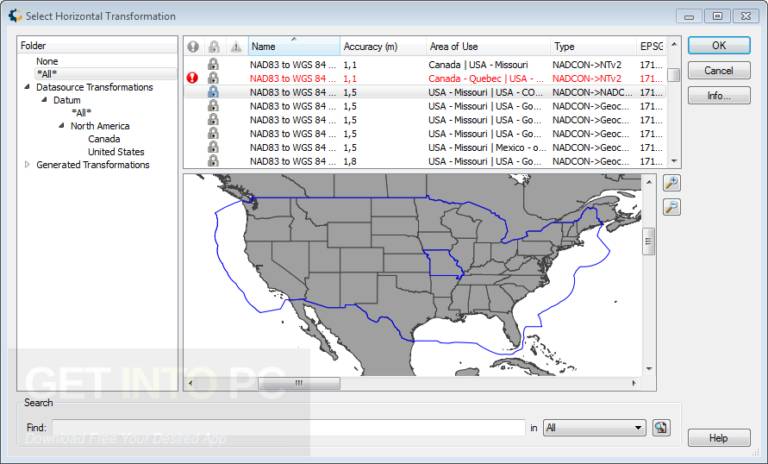Click the map scroll right arrow
Screen dimensions: 768x464
(x=634, y=383)
